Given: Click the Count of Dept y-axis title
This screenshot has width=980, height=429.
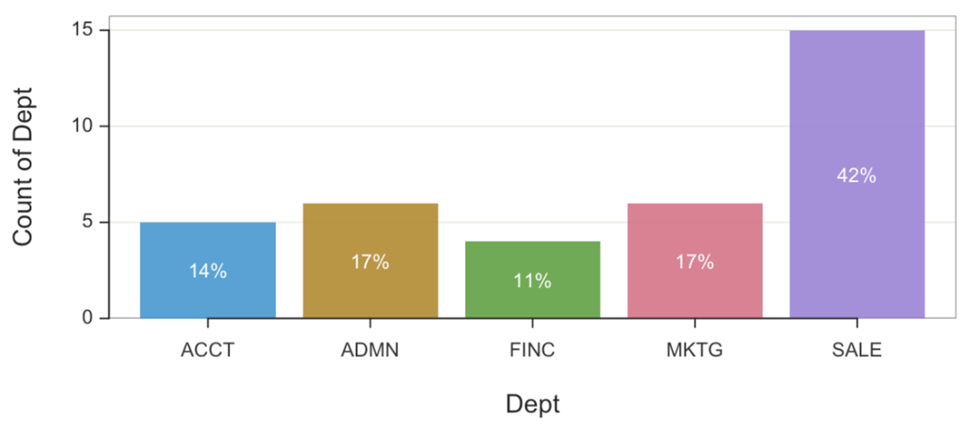Looking at the screenshot, I should pos(23,167).
